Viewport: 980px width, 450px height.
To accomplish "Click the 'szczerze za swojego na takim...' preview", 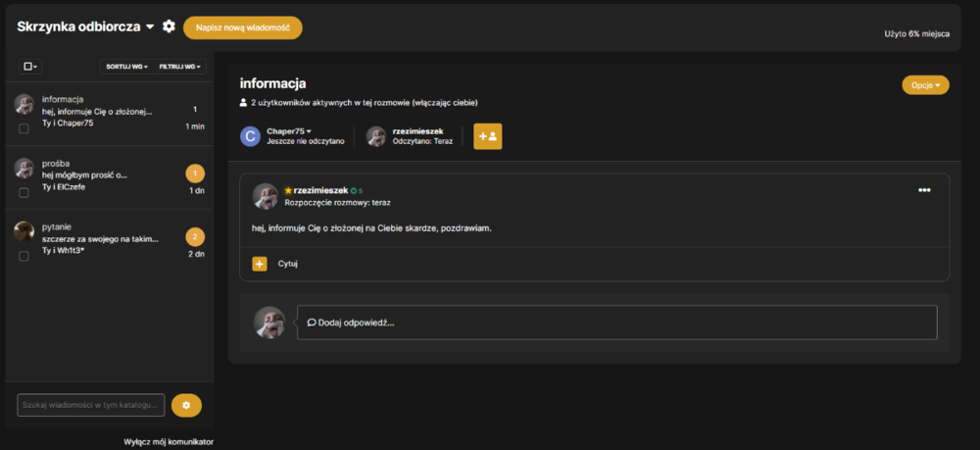I will [x=100, y=239].
